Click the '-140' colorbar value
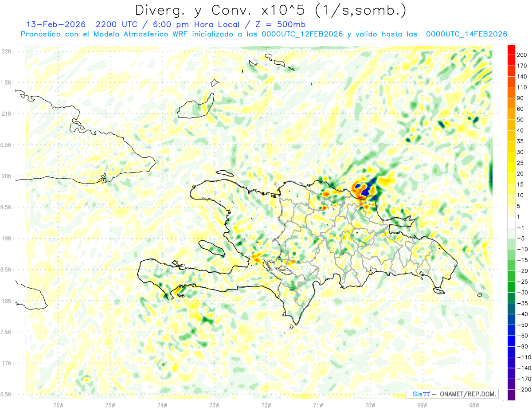Image resolution: width=532 pixels, height=411 pixels. pos(524,368)
